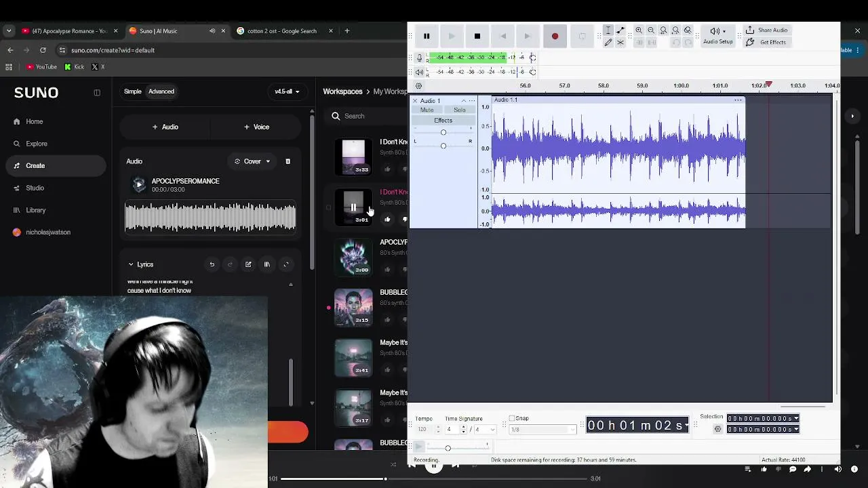The width and height of the screenshot is (868, 488).
Task: Open Selection toolbar settings gear
Action: 717,429
